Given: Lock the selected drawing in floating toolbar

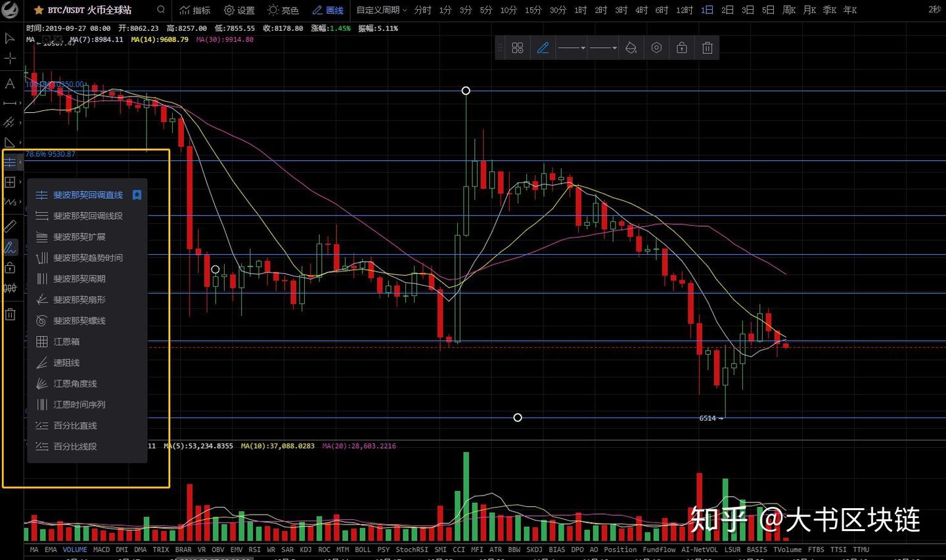Looking at the screenshot, I should point(682,48).
